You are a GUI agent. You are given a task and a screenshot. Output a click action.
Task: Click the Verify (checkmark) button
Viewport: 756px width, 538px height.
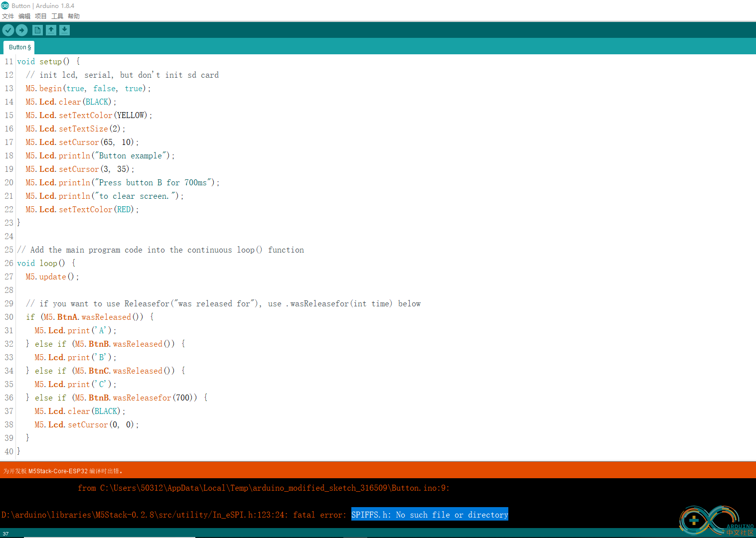point(8,30)
